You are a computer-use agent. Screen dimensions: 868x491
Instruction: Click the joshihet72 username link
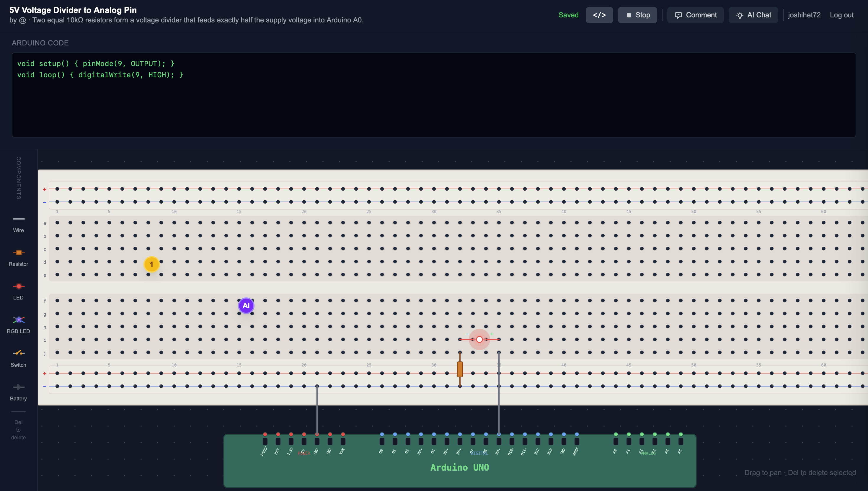pyautogui.click(x=804, y=15)
